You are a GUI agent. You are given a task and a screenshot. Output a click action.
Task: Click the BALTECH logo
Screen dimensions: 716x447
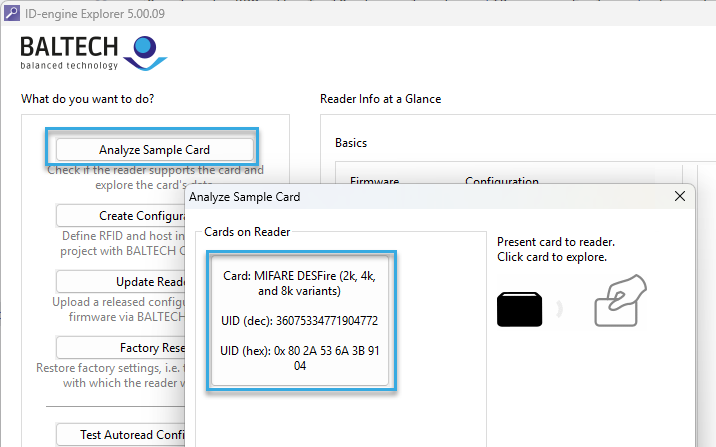click(93, 53)
